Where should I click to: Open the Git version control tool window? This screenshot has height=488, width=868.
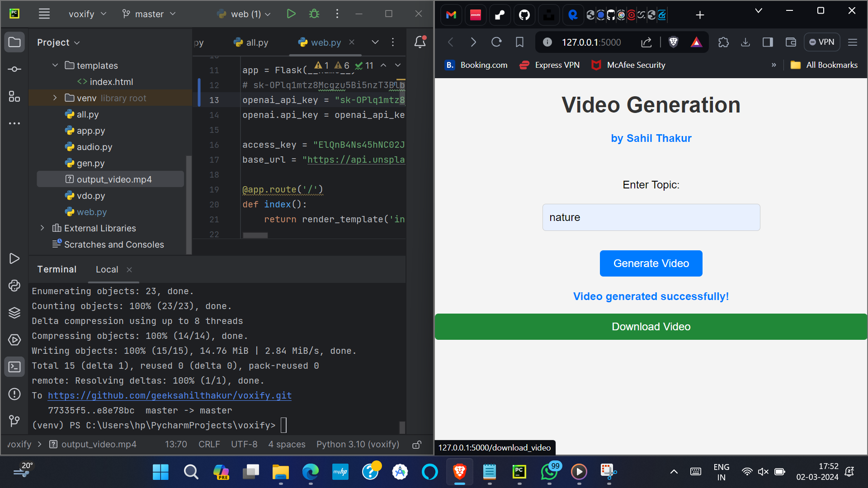tap(14, 421)
